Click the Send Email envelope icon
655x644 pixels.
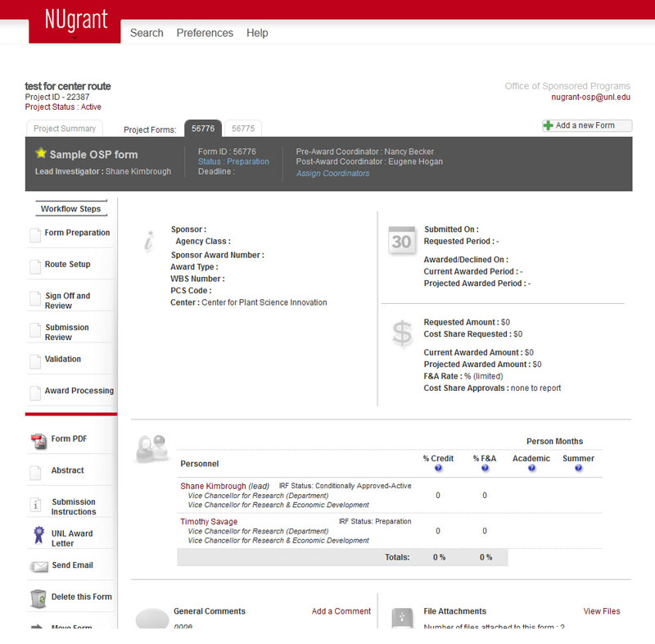pyautogui.click(x=38, y=567)
